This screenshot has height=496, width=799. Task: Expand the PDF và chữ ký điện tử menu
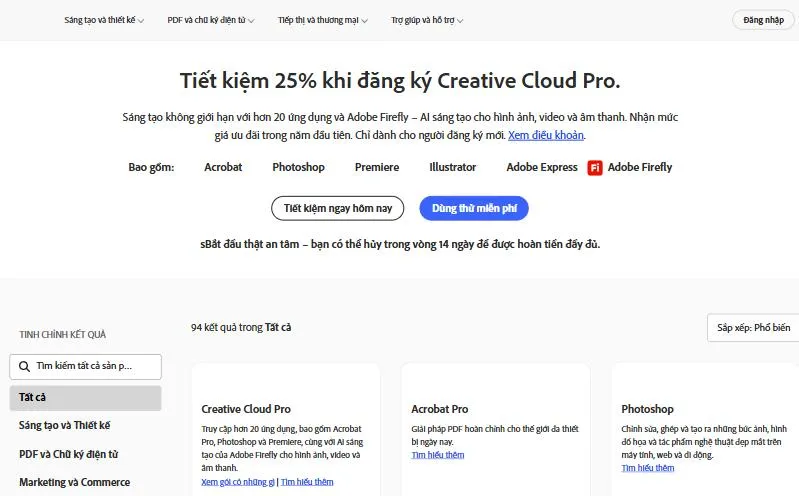[x=211, y=20]
